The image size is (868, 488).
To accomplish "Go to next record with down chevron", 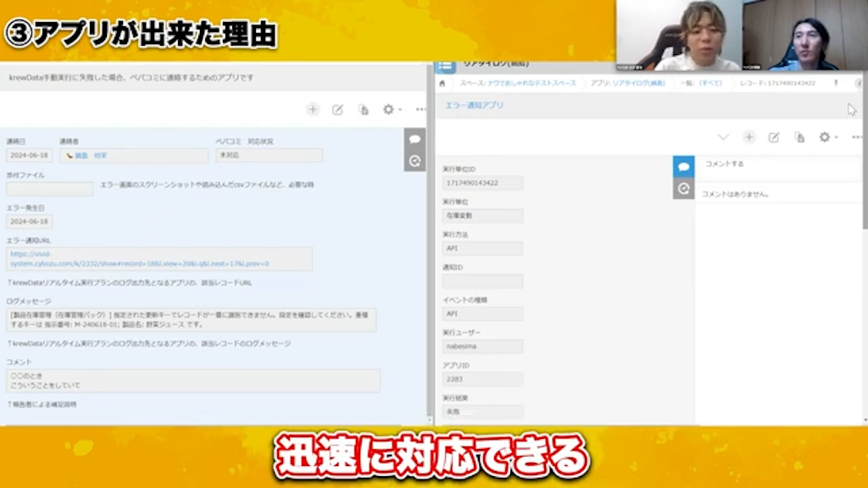I will (x=723, y=137).
